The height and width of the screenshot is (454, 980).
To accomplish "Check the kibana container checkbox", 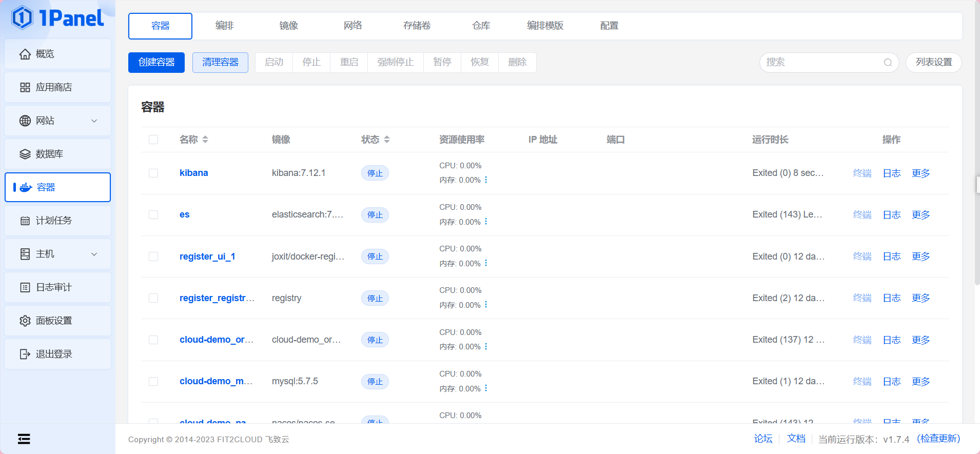I will (x=153, y=173).
